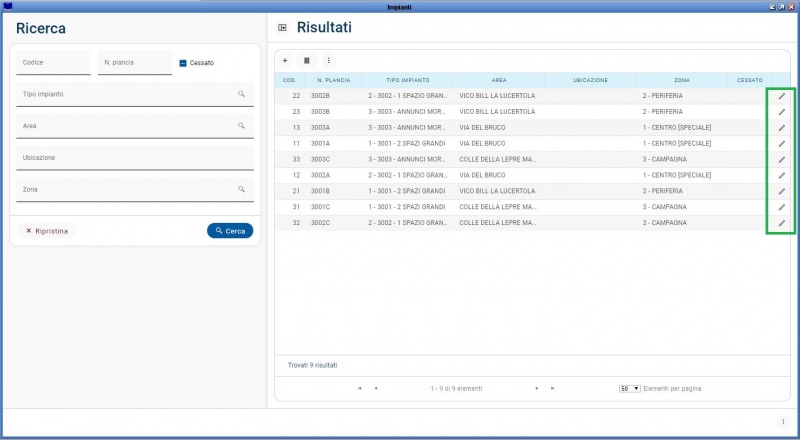Image resolution: width=800 pixels, height=440 pixels.
Task: Click the search icon in Tipo impianto field
Action: tap(241, 94)
